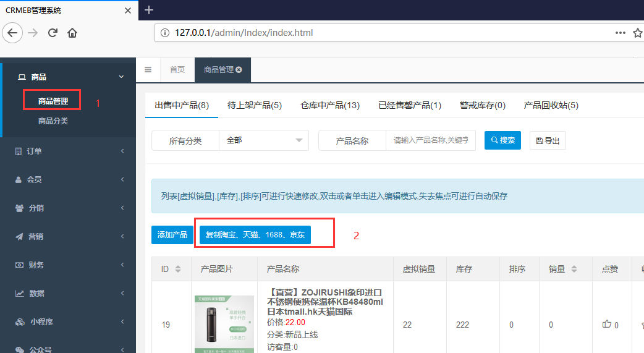Switch to the 首页 tab
The image size is (644, 353).
pyautogui.click(x=177, y=70)
